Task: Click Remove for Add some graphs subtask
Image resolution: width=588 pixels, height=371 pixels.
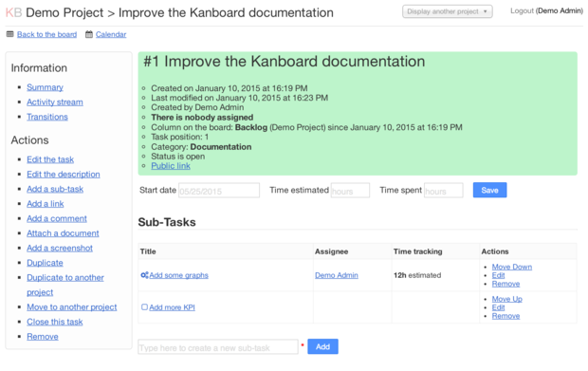Action: pos(505,284)
